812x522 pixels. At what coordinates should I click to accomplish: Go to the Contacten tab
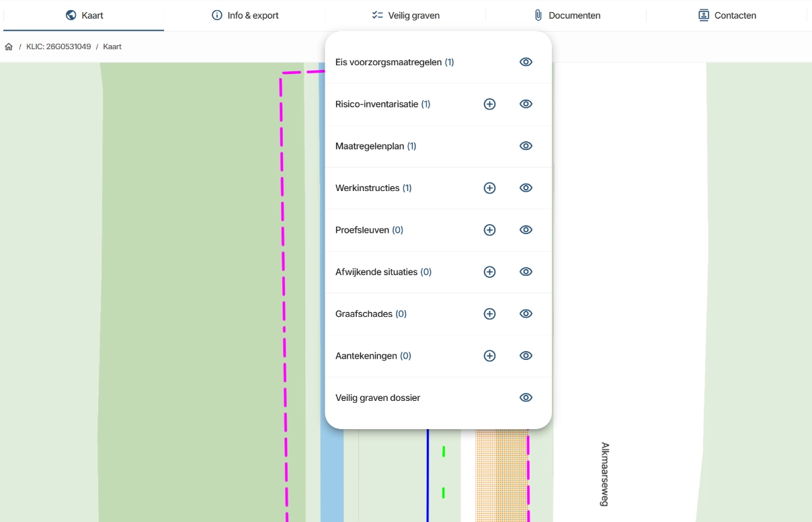point(727,15)
